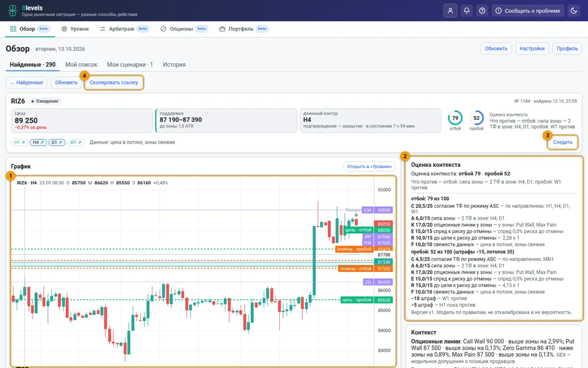Viewport: 588px width, 368px height.
Task: Click the 'цель · пробой' 85530 marker
Action: [367, 300]
